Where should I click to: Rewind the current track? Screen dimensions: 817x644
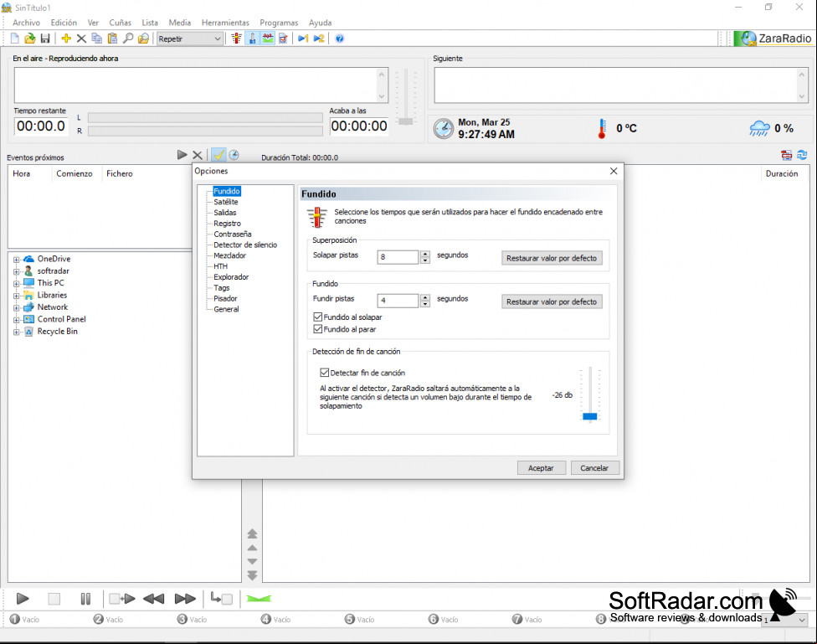pyautogui.click(x=153, y=599)
